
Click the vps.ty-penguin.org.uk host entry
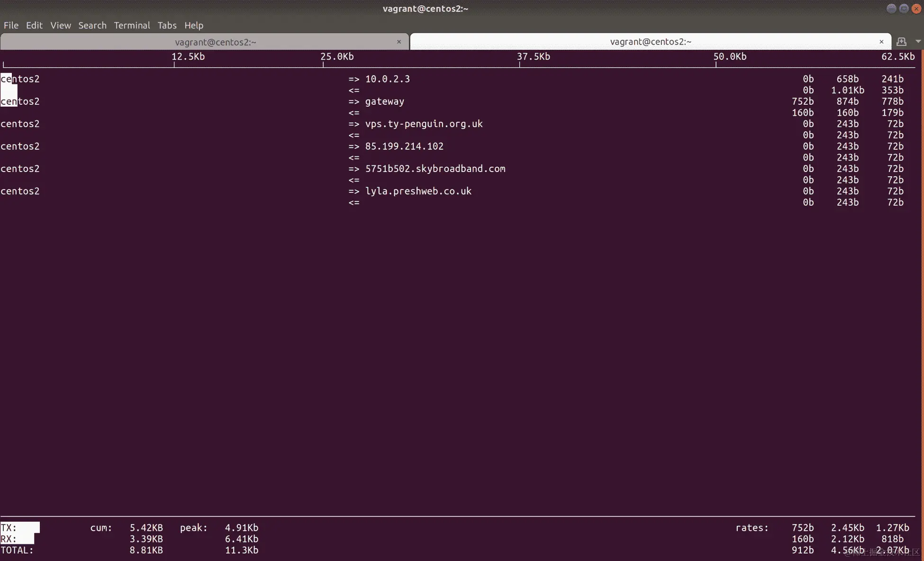pyautogui.click(x=424, y=124)
